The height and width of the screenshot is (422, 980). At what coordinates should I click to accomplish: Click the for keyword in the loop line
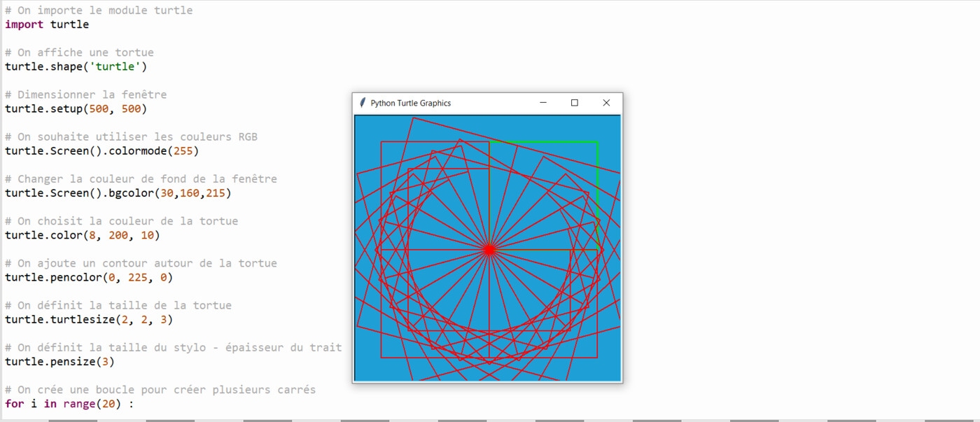click(x=14, y=405)
